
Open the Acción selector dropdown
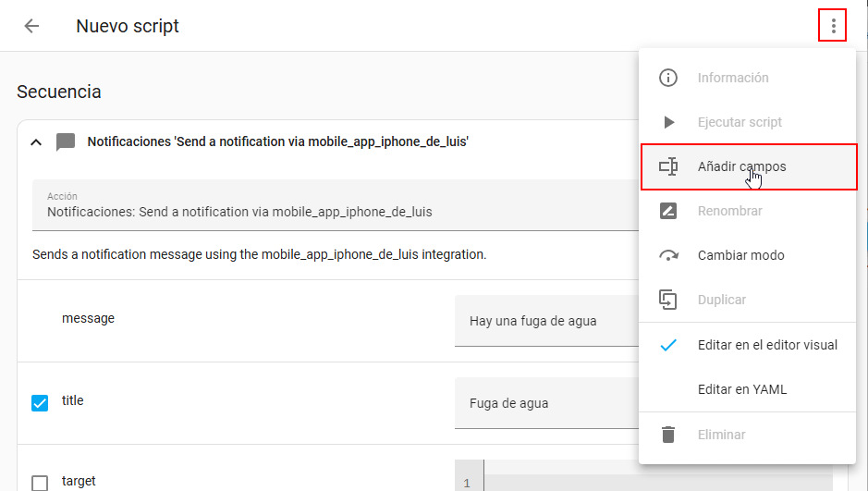pyautogui.click(x=333, y=205)
